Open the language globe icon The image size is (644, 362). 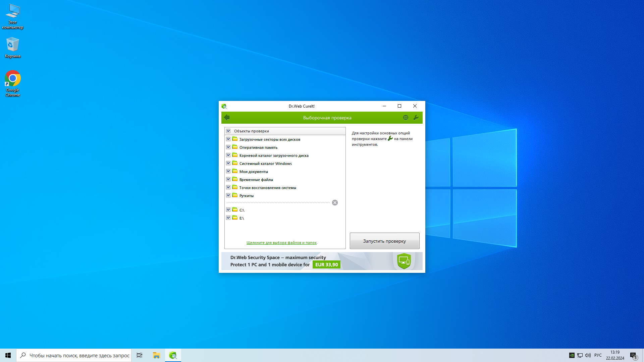pos(406,118)
